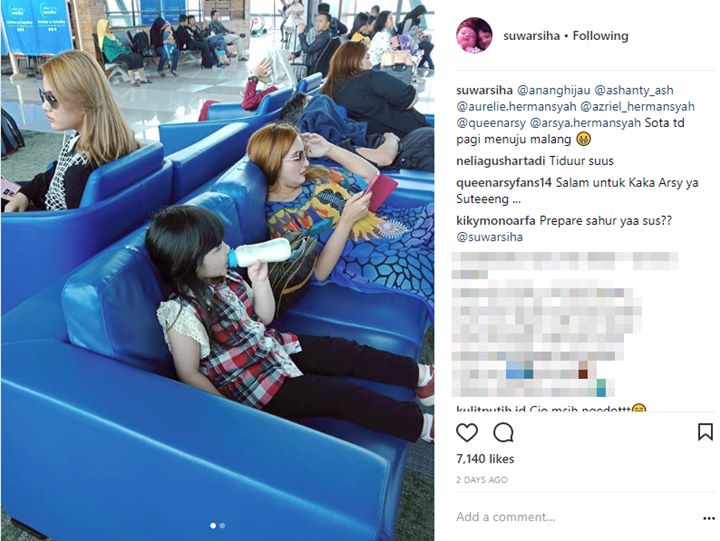Toggle the Following button
The height and width of the screenshot is (541, 720).
pyautogui.click(x=600, y=36)
